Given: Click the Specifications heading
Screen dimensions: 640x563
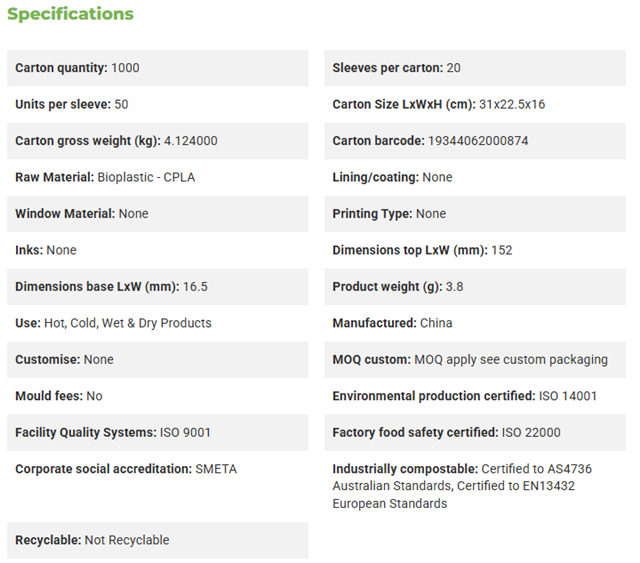Looking at the screenshot, I should coord(70,14).
